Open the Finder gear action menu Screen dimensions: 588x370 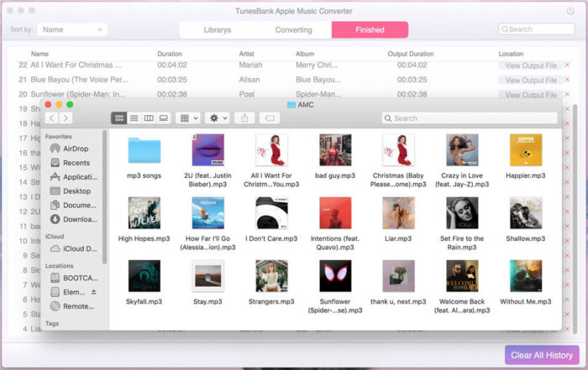click(217, 118)
